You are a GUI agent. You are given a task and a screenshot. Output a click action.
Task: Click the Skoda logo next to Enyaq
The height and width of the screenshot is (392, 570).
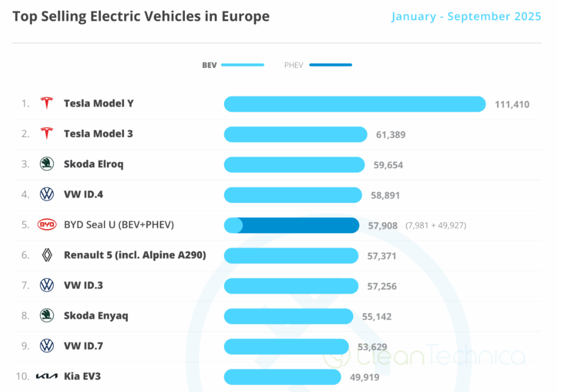tap(47, 316)
